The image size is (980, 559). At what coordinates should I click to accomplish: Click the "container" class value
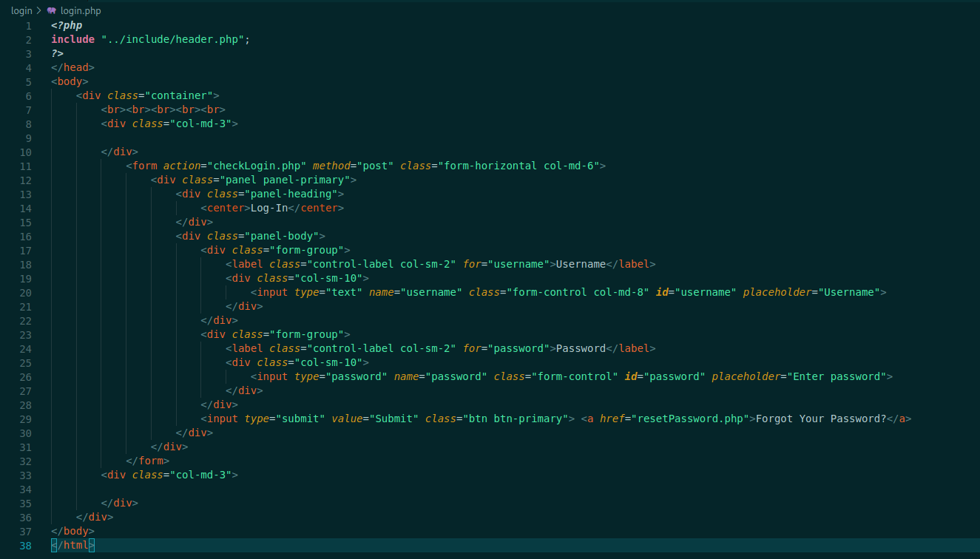[179, 95]
